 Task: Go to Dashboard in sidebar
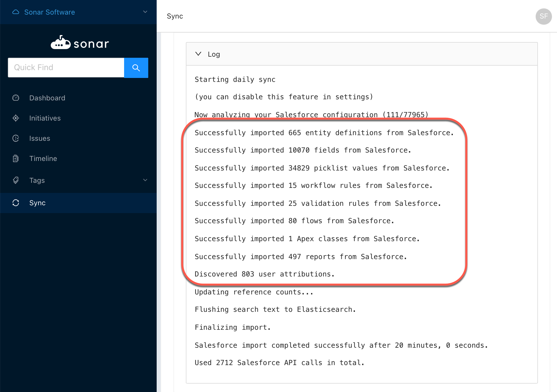(x=47, y=98)
